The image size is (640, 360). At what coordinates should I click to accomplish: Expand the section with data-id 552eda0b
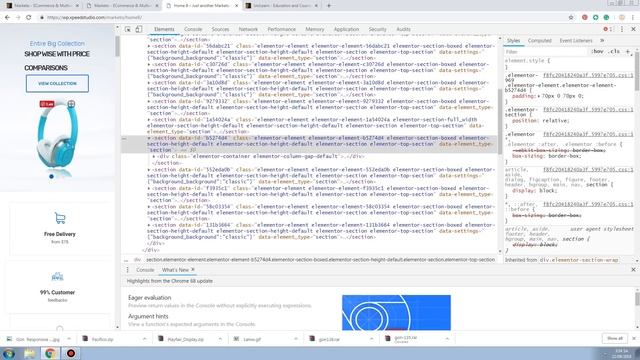pyautogui.click(x=149, y=170)
